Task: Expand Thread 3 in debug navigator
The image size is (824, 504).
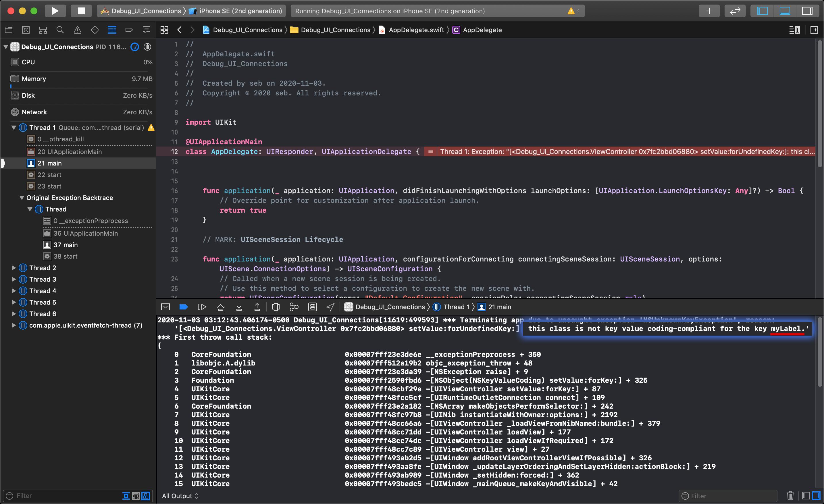Action: (x=13, y=279)
